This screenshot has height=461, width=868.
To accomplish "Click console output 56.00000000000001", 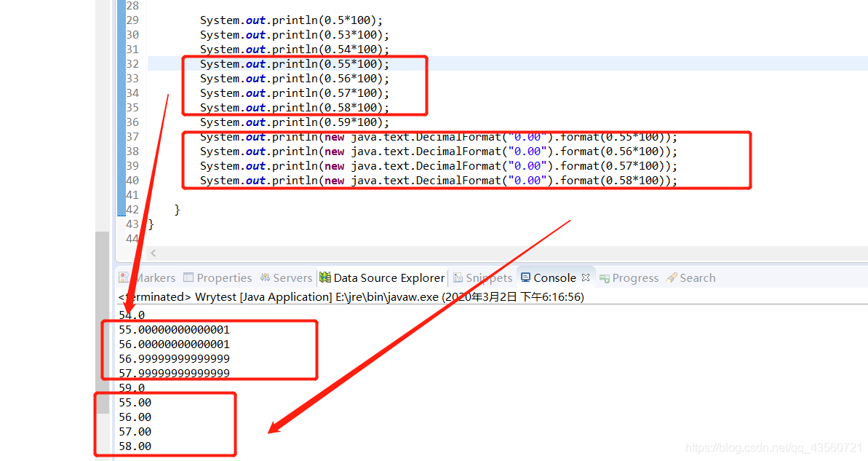I will click(174, 344).
